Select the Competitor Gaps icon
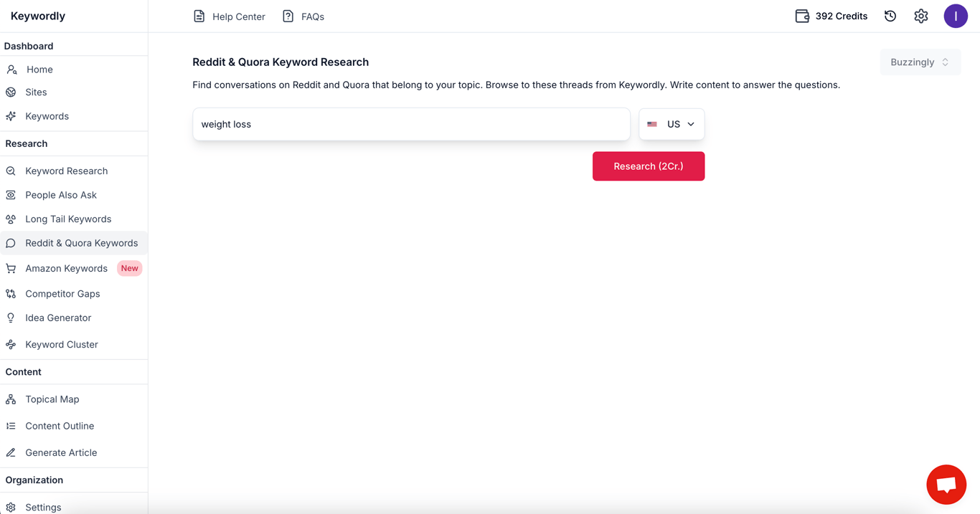Screen dimensions: 980x514 pyautogui.click(x=10, y=293)
